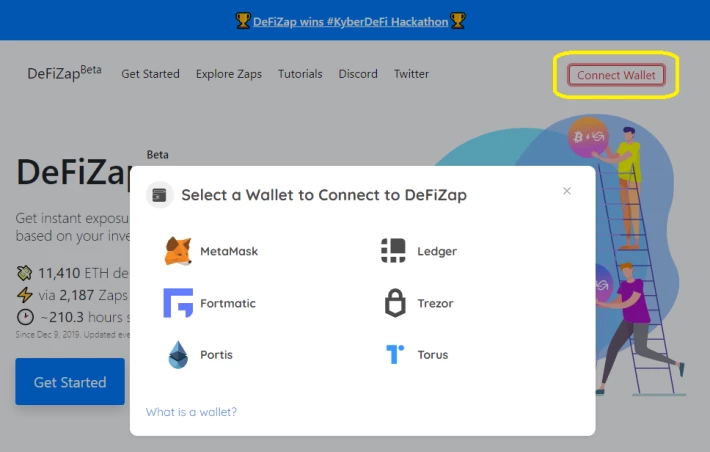Click the lightning icon beside 2,187 Zaps

pos(24,295)
